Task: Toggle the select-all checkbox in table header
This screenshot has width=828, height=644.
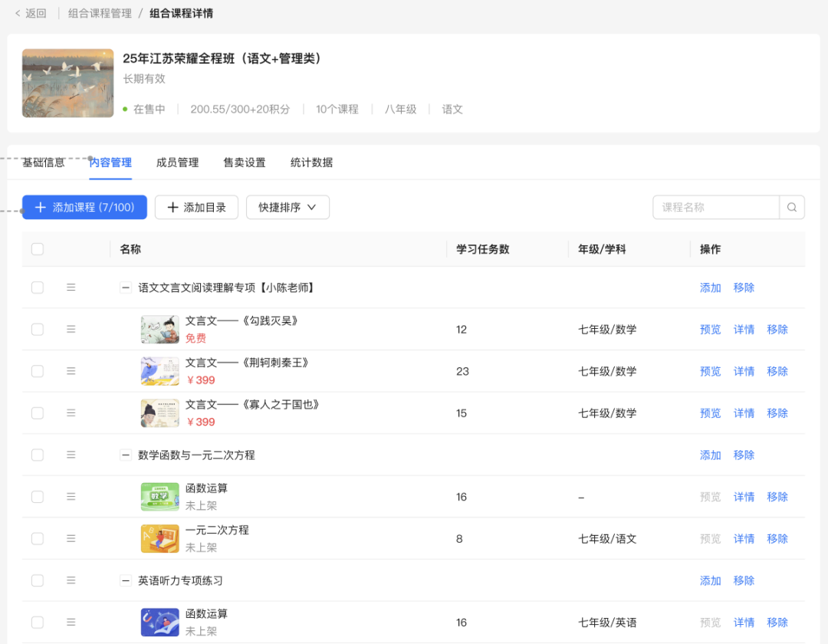Action: (38, 249)
